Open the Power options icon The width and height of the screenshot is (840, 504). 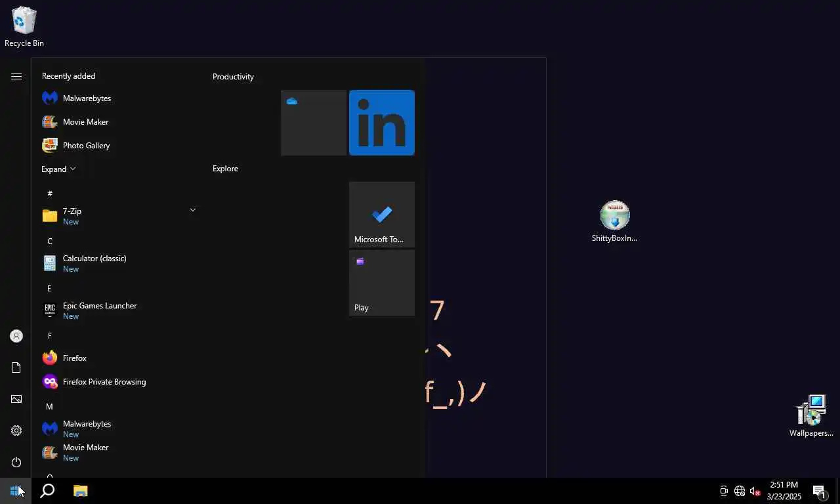16,462
